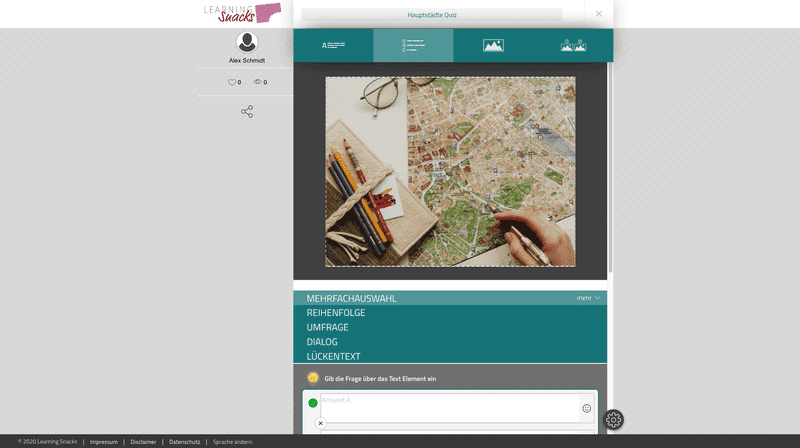Remove Antwort A using the small x button
Viewport: 800px width, 448px height.
click(x=321, y=423)
